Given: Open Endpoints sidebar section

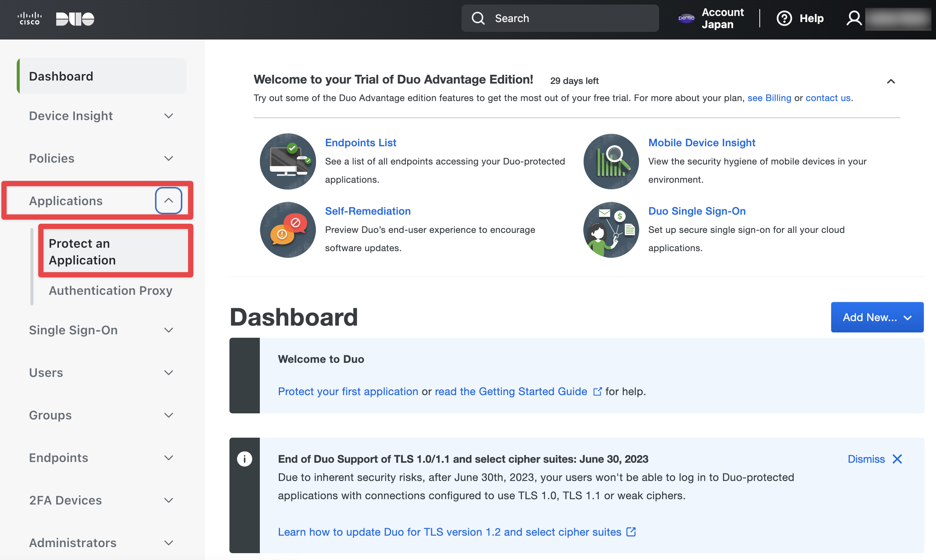Looking at the screenshot, I should coord(58,458).
